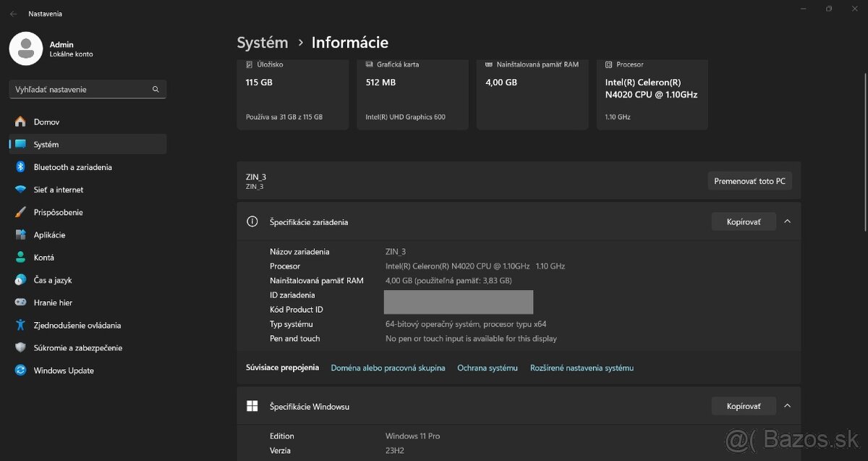Open Hranie hier gaming settings
Viewport: 868px width, 461px height.
(x=53, y=303)
